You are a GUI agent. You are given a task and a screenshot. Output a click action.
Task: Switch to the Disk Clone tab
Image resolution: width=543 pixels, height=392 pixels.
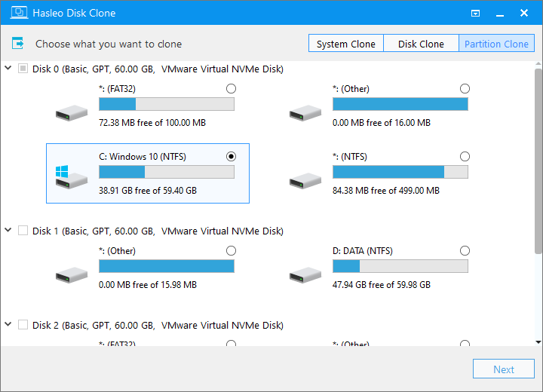tap(421, 43)
